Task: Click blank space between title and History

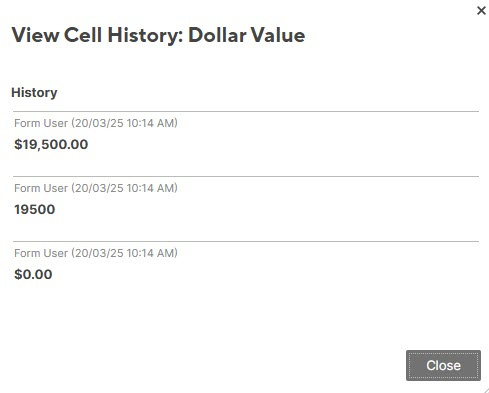Action: click(246, 67)
